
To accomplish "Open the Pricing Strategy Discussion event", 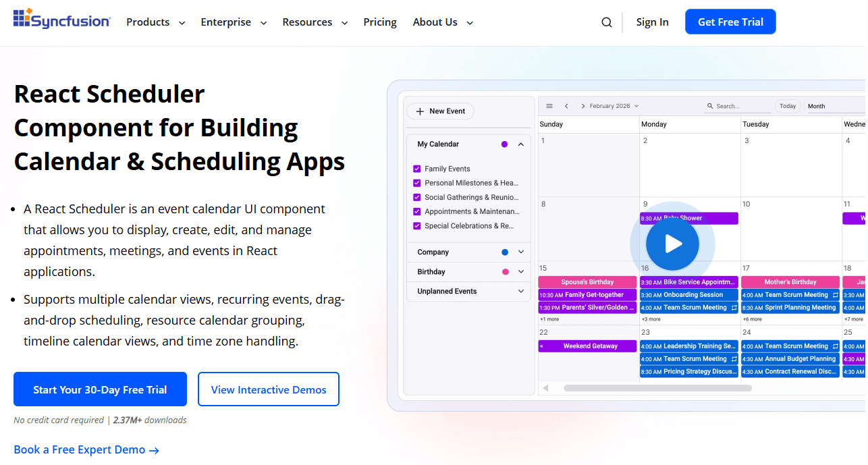I will click(689, 372).
